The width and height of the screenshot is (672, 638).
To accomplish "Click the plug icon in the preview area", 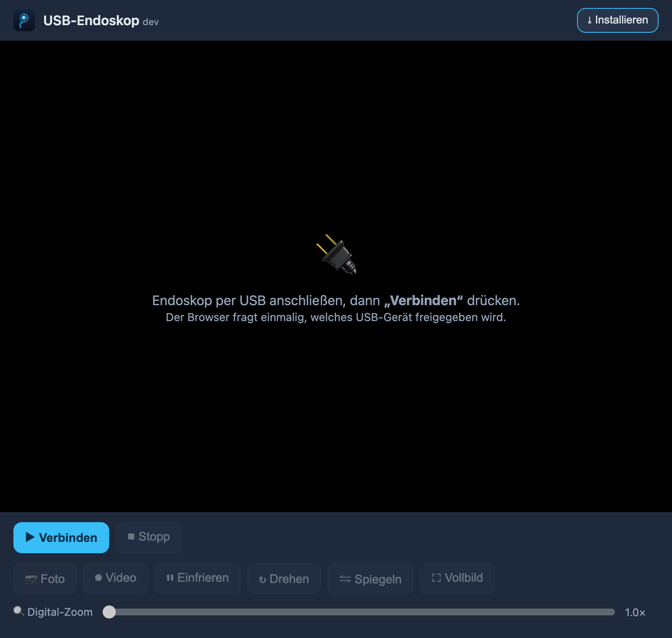I will pos(336,254).
